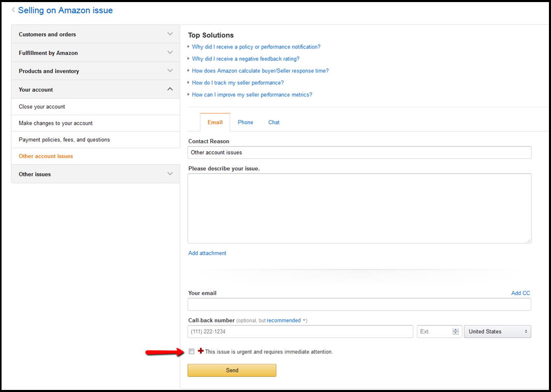This screenshot has height=392, width=551.
Task: Check the urgent issue checkbox
Action: coord(192,352)
